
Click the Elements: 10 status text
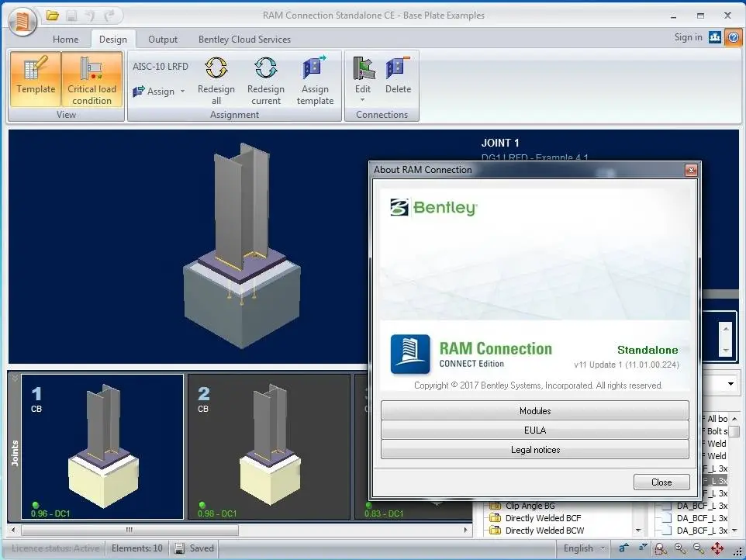point(137,548)
